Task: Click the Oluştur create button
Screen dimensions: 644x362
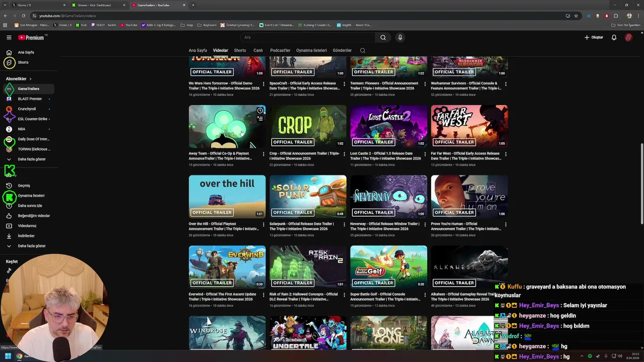Action: point(594,37)
